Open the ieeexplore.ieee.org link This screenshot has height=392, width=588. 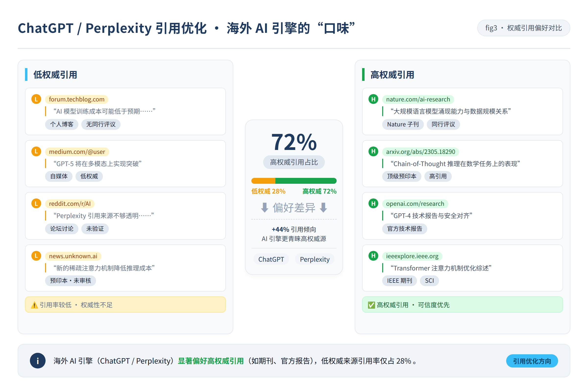[412, 256]
